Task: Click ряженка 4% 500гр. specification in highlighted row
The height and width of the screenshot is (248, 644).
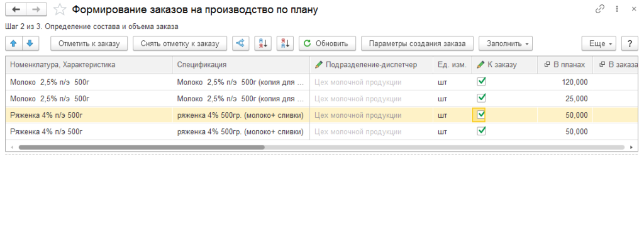Action: coord(241,115)
